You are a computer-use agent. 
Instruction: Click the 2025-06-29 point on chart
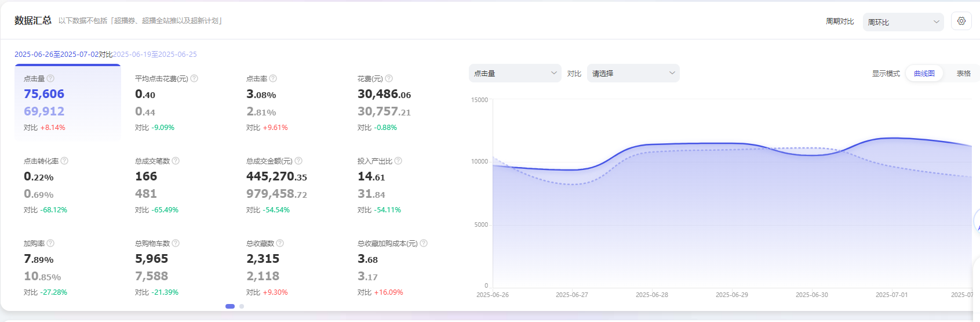732,143
